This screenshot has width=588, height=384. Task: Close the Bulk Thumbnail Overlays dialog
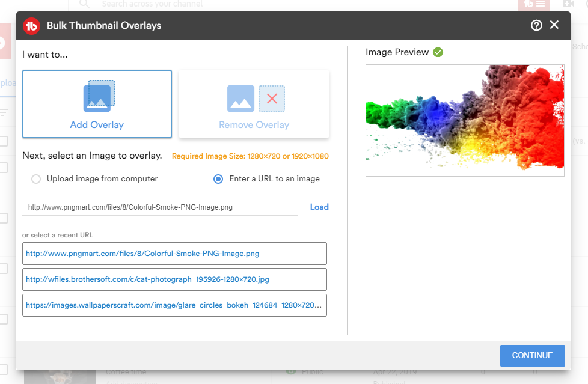click(554, 25)
